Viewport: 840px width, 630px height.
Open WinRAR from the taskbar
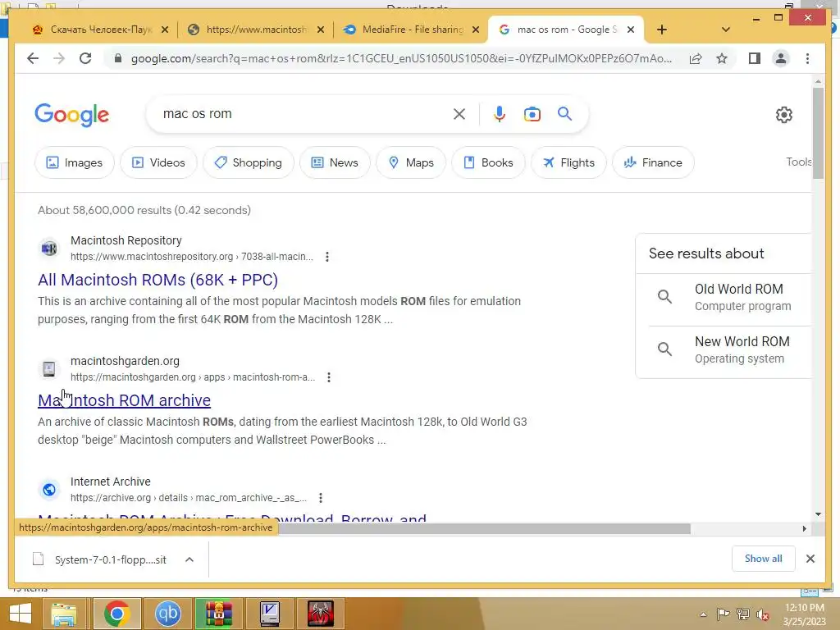pos(218,614)
